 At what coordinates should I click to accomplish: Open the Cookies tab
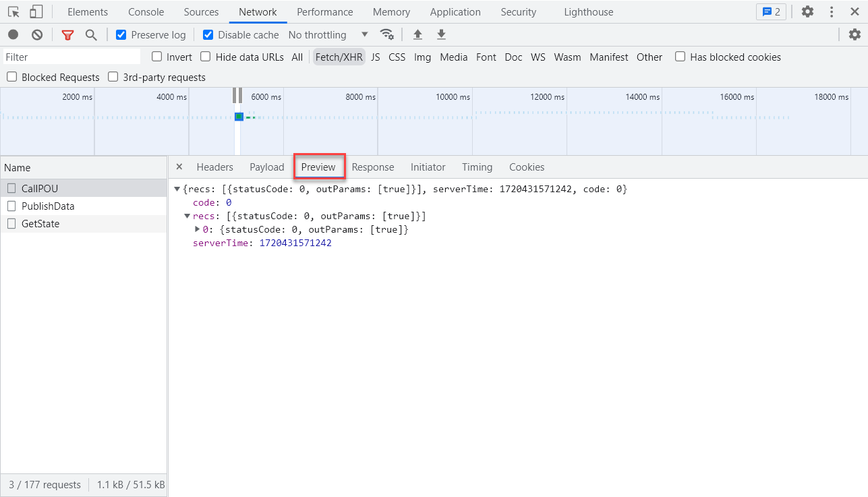coord(527,167)
